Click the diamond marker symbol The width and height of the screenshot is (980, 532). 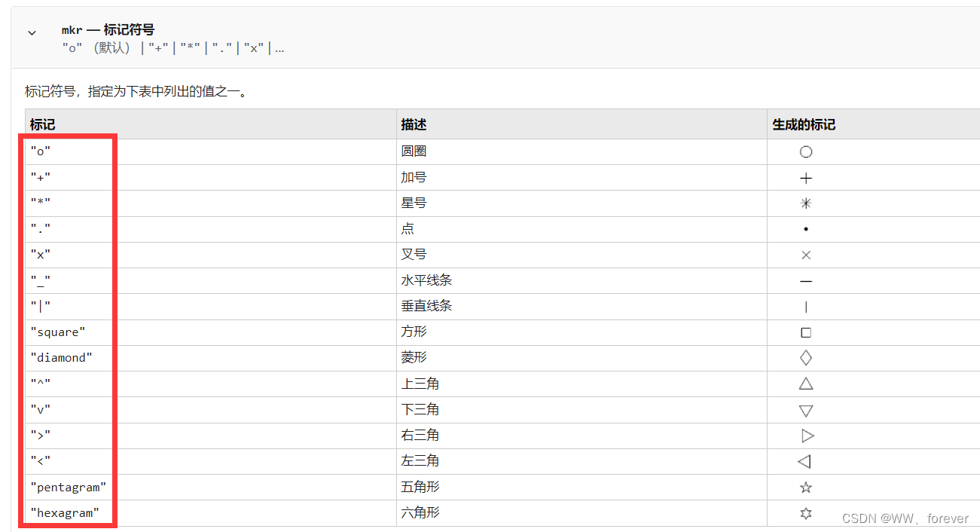pos(805,358)
